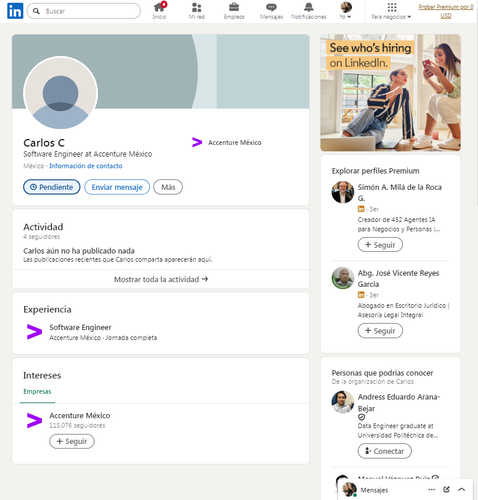Click avatar in Mensajes bar

(x=349, y=490)
